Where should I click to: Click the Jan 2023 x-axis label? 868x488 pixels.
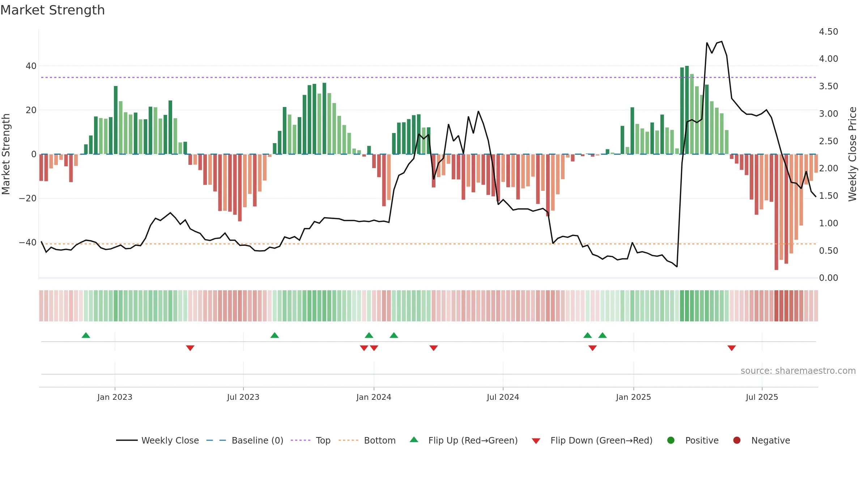tap(115, 397)
